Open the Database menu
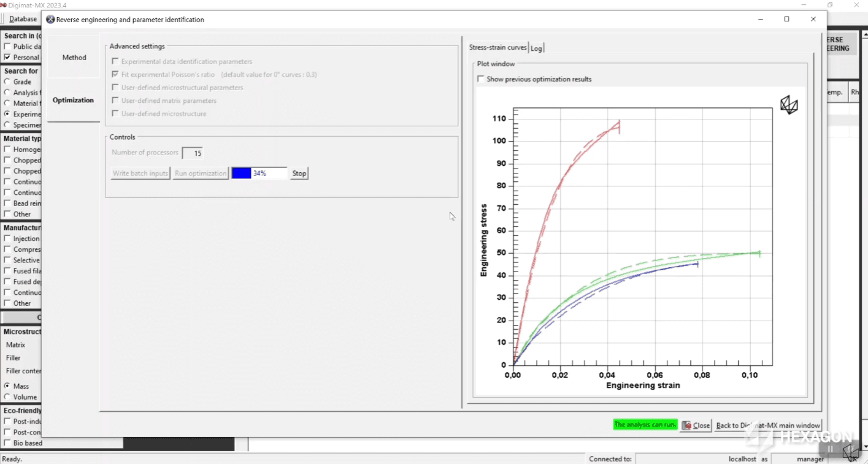Viewport: 868px width, 464px height. [x=23, y=18]
